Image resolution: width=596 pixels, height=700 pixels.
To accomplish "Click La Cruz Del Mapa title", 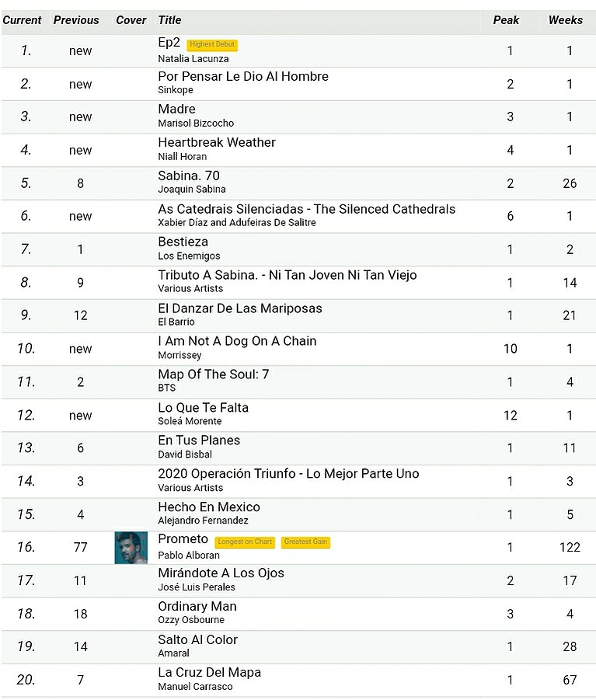I will point(209,672).
